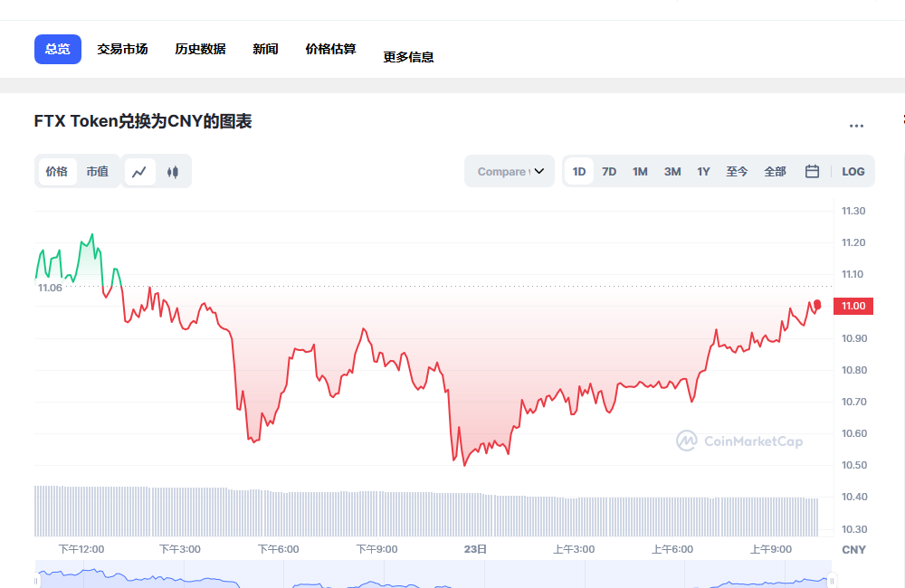Open the chart options ellipsis menu
Viewport: 905px width, 588px height.
[x=856, y=125]
